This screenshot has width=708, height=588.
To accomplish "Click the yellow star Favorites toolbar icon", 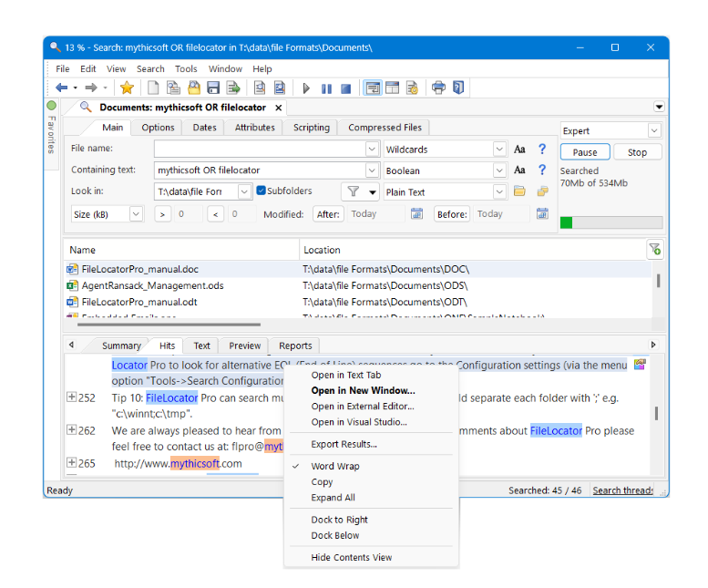I will (x=128, y=88).
